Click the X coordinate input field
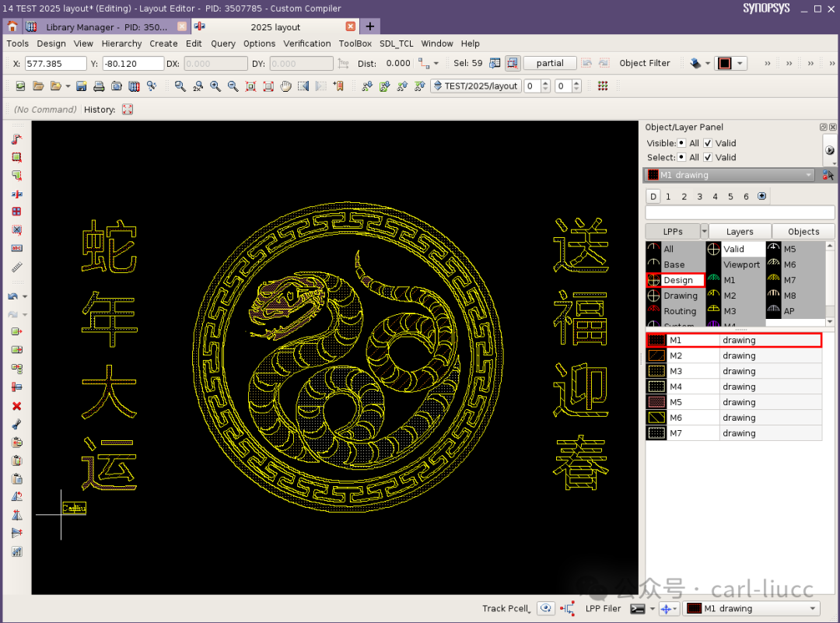 pos(55,63)
